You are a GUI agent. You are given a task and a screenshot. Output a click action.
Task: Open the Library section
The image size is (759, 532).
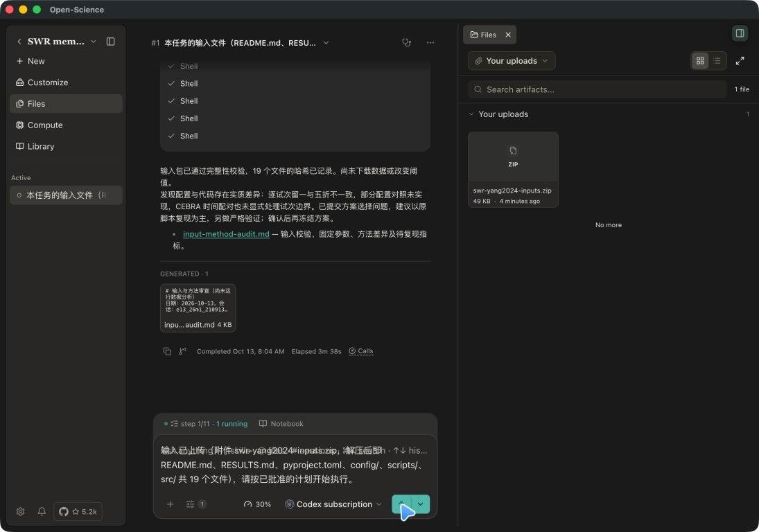(66, 146)
